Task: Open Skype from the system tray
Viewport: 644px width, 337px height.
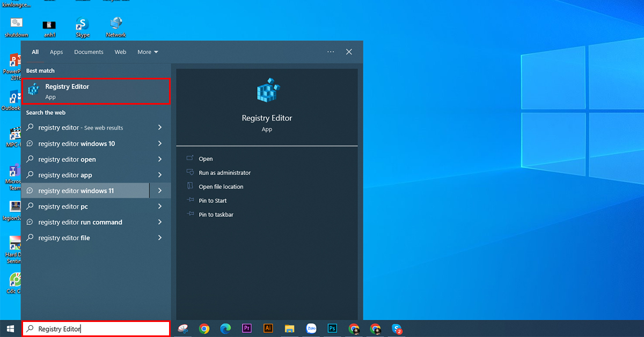Action: (x=398, y=328)
